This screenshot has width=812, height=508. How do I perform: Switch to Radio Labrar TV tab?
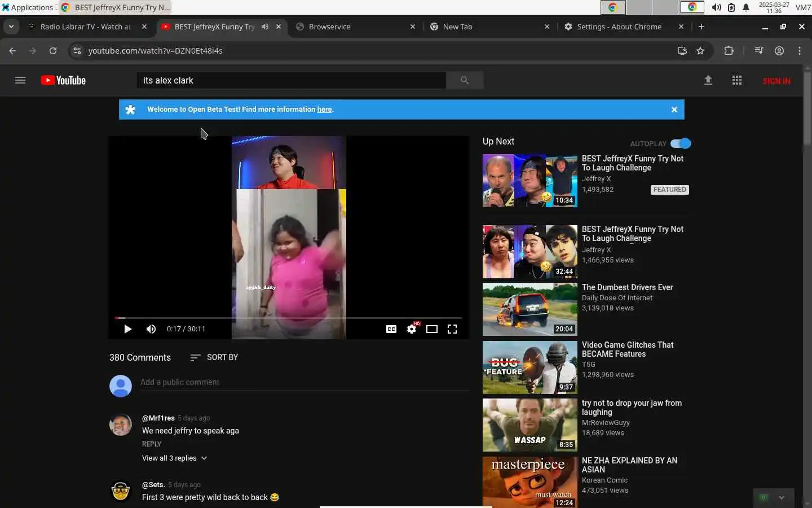85,27
